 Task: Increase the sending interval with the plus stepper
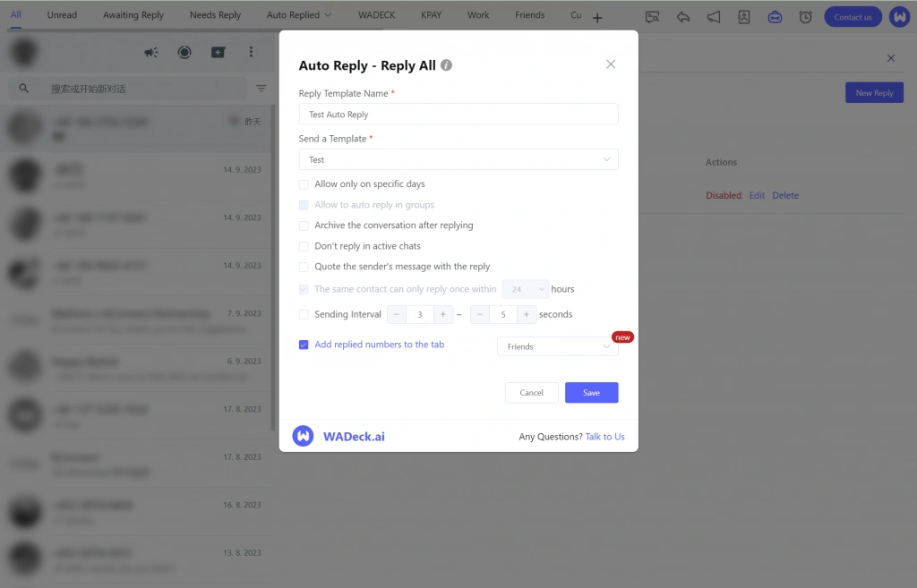442,314
